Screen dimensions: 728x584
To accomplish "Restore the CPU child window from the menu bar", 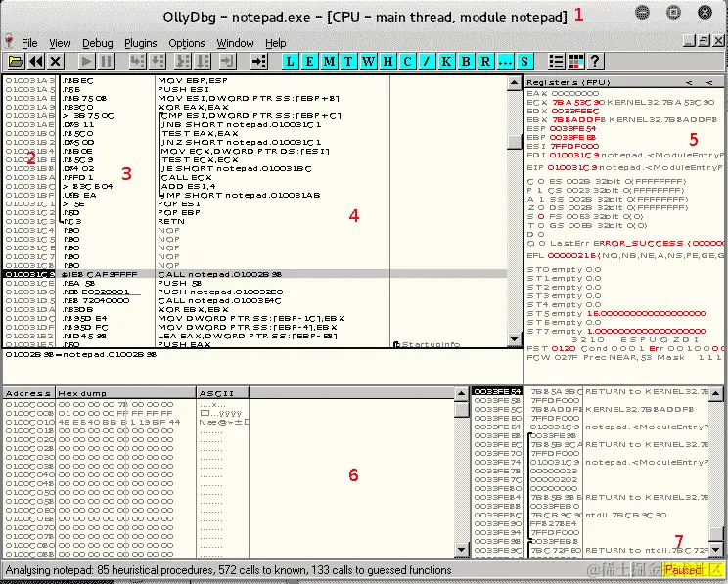I will [x=705, y=41].
